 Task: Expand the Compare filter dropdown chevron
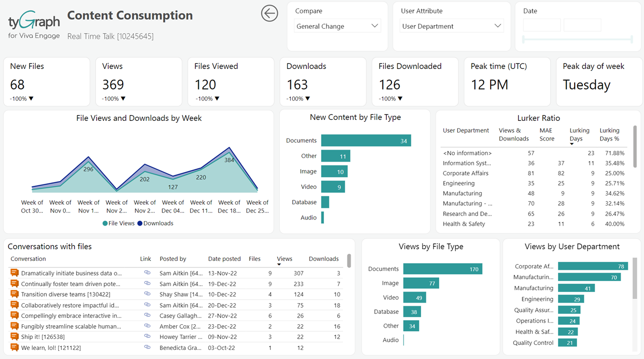coord(374,25)
